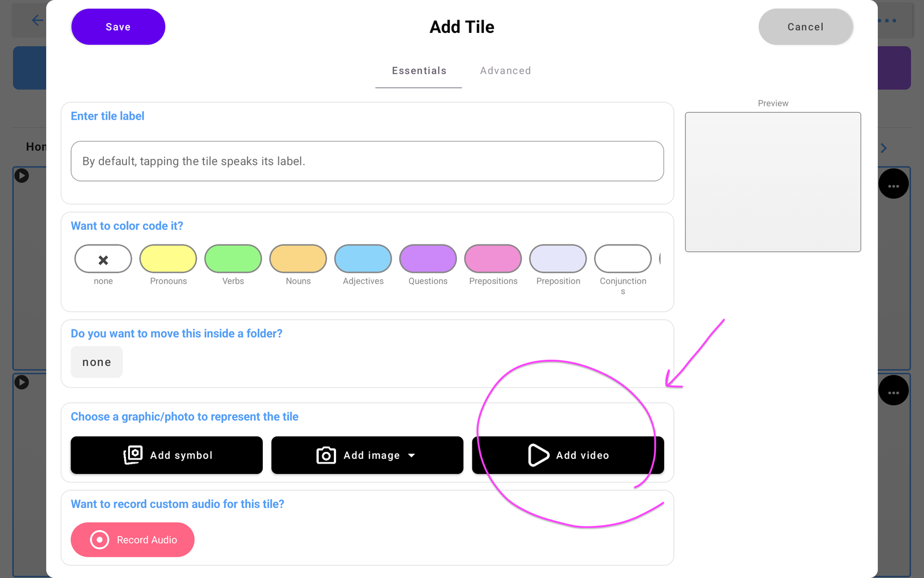The width and height of the screenshot is (924, 578).
Task: Cancel adding the tile
Action: tap(806, 27)
